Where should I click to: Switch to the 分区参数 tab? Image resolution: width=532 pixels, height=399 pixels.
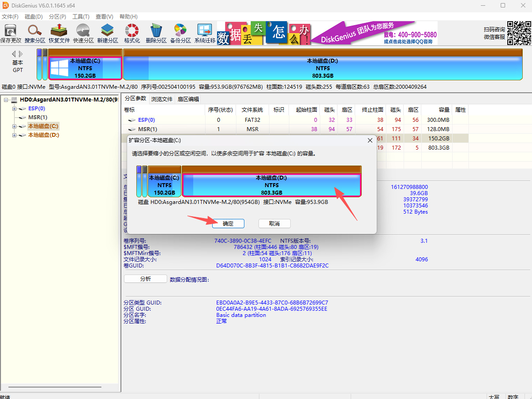(135, 98)
